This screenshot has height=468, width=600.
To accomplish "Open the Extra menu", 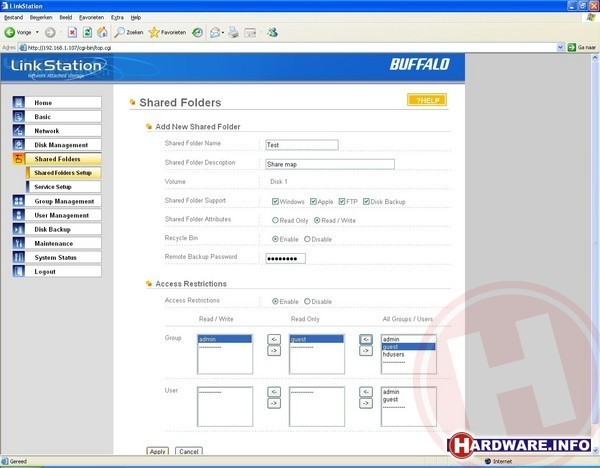I will (x=117, y=18).
